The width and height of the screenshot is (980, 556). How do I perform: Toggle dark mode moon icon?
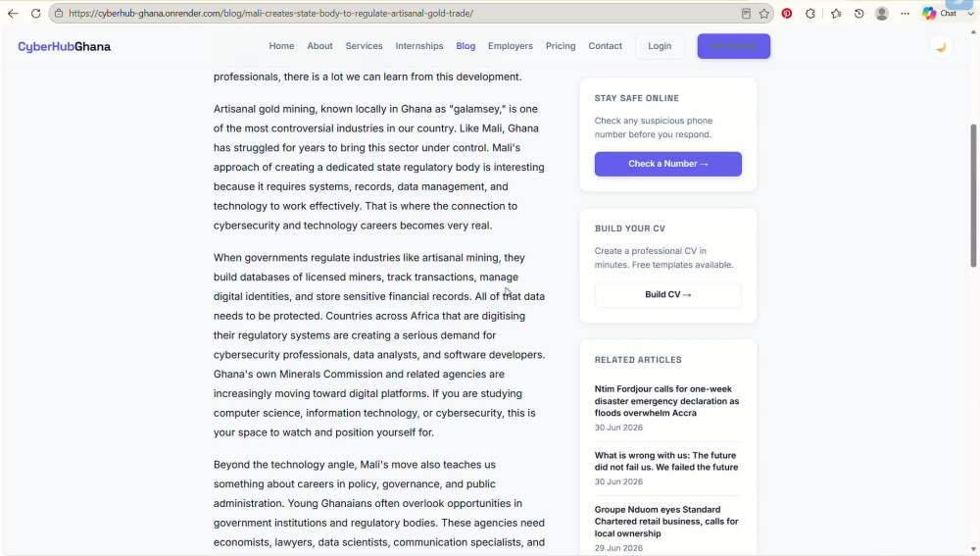[x=941, y=47]
